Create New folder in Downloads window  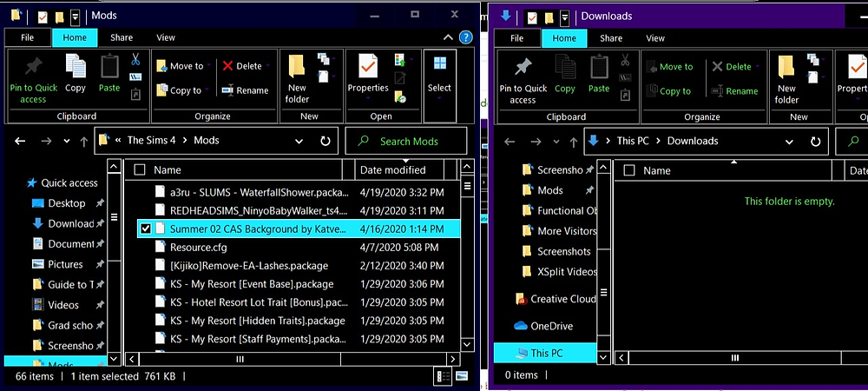(787, 80)
